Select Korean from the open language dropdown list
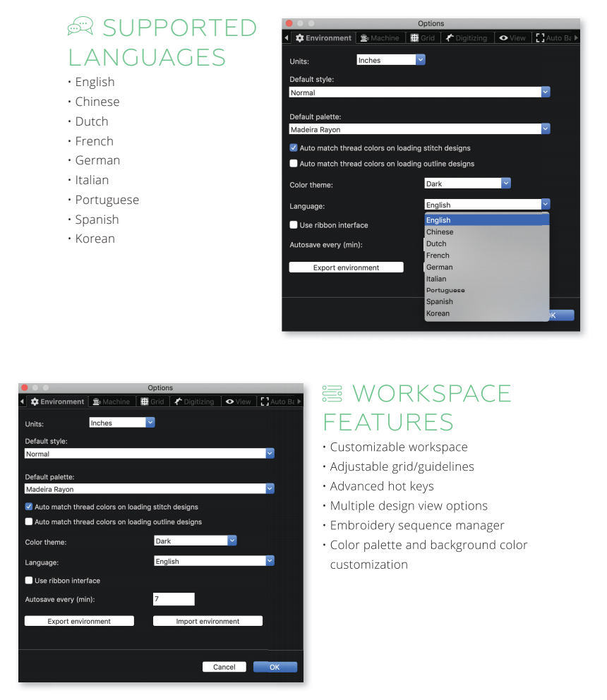Viewport: 607px width, 700px height. pos(438,313)
